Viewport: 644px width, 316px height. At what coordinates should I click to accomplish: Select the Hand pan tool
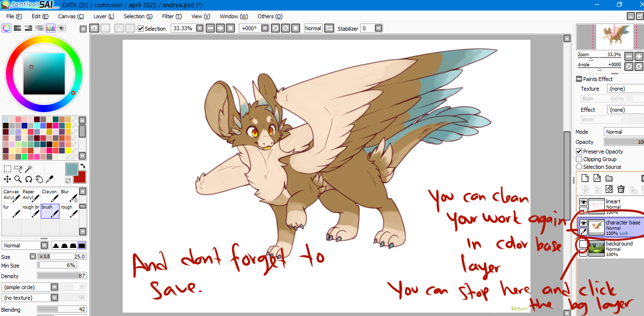pyautogui.click(x=39, y=179)
